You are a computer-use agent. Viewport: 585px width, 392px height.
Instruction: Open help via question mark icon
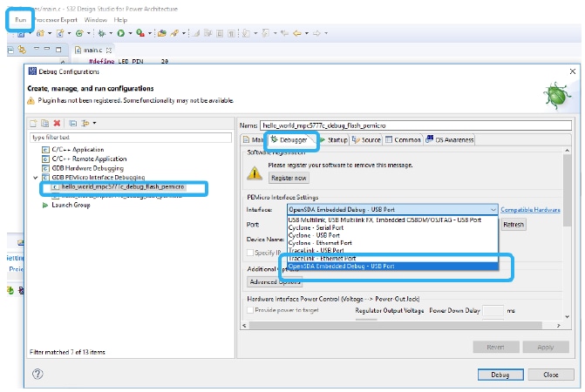pyautogui.click(x=37, y=374)
